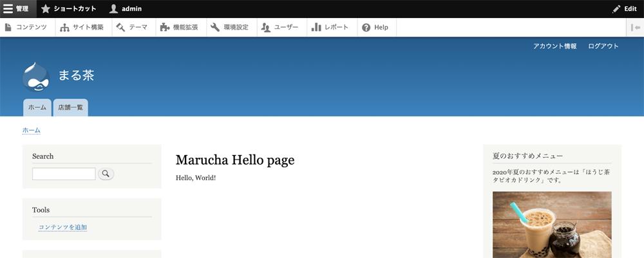Open the サイト構築 admin menu

click(x=83, y=28)
